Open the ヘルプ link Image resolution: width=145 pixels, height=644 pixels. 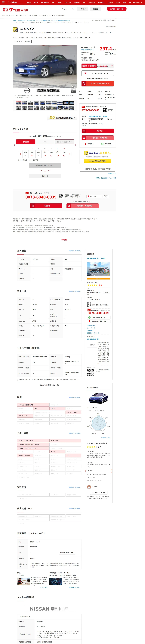[72, 9]
